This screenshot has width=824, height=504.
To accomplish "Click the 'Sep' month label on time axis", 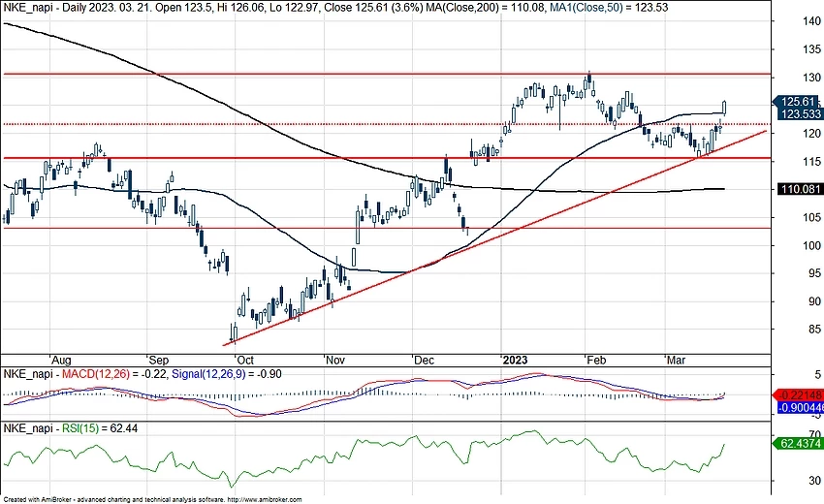I will (x=159, y=361).
